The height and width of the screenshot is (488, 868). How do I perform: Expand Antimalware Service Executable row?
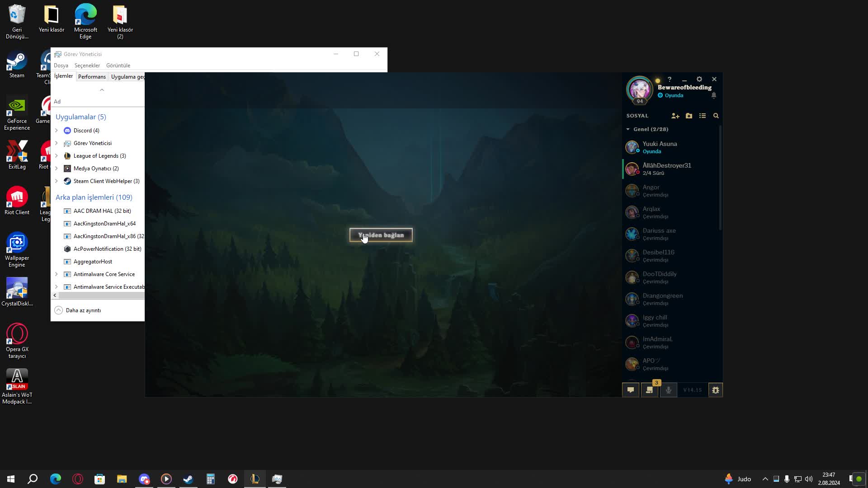click(x=57, y=287)
